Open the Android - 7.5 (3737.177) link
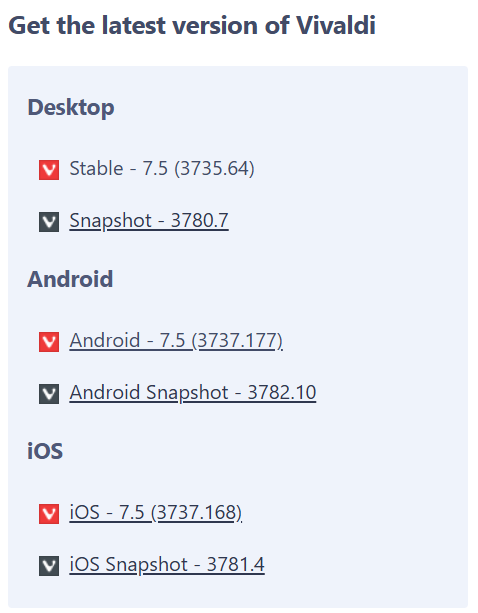The image size is (478, 613). (176, 341)
